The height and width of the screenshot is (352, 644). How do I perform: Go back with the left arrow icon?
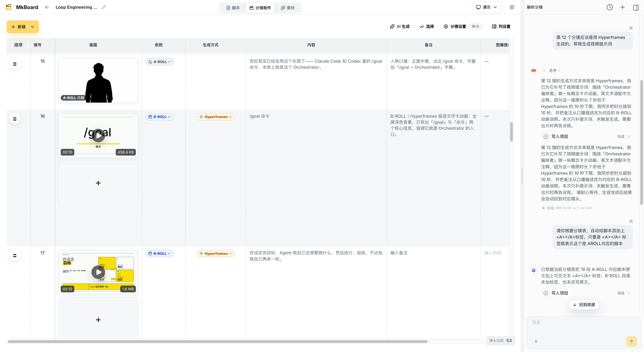(47, 7)
